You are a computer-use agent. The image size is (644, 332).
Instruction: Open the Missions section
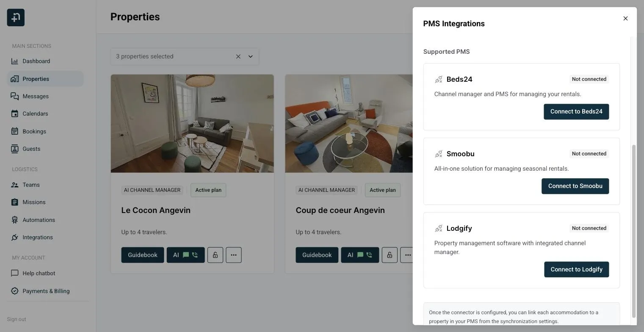(45, 202)
